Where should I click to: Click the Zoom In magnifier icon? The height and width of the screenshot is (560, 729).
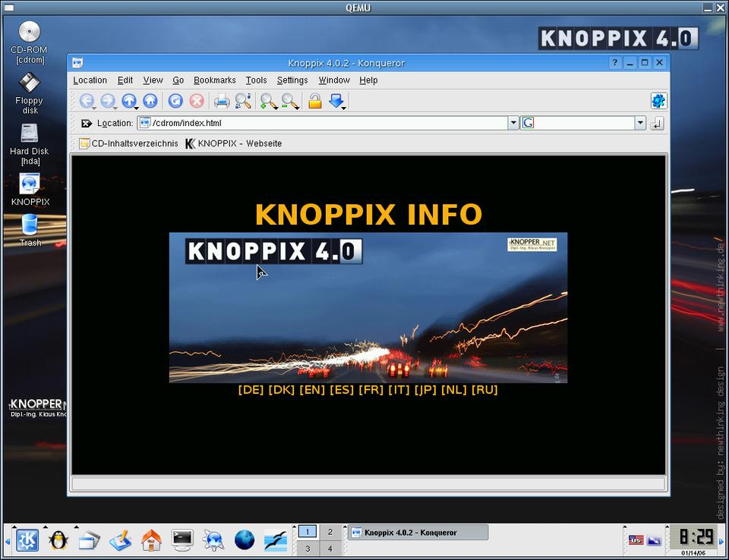[268, 100]
